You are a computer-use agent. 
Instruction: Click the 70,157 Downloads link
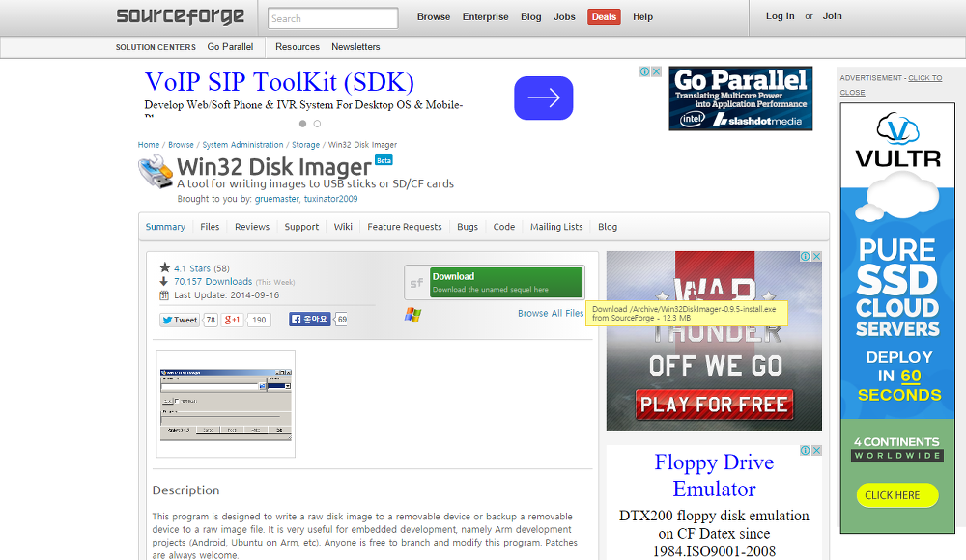tap(213, 282)
